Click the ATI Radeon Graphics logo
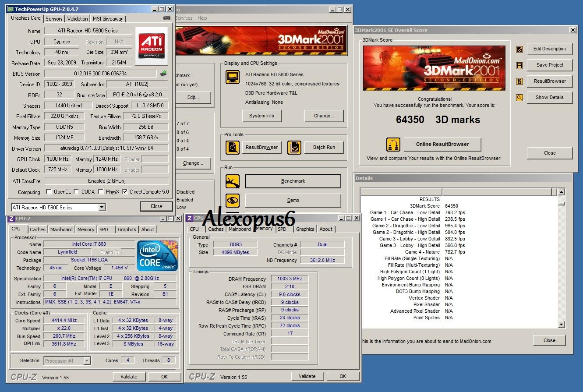 coord(152,46)
